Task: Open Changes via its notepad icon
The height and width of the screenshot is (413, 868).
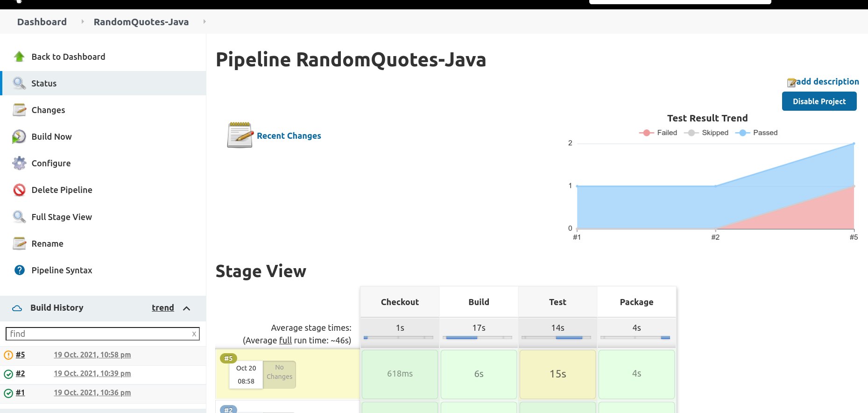Action: click(x=19, y=110)
